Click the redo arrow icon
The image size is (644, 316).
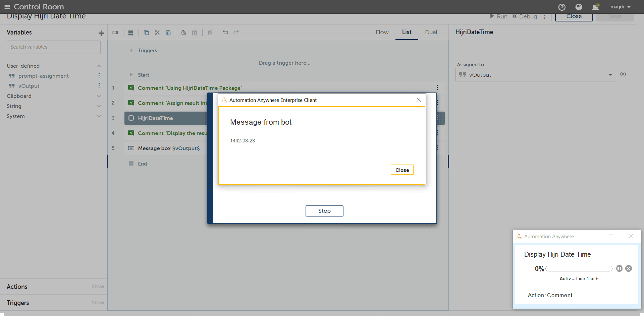coord(236,32)
